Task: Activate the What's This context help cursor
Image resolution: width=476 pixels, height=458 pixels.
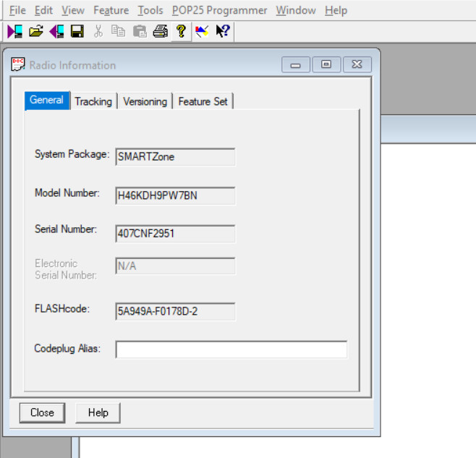Action: pyautogui.click(x=223, y=31)
